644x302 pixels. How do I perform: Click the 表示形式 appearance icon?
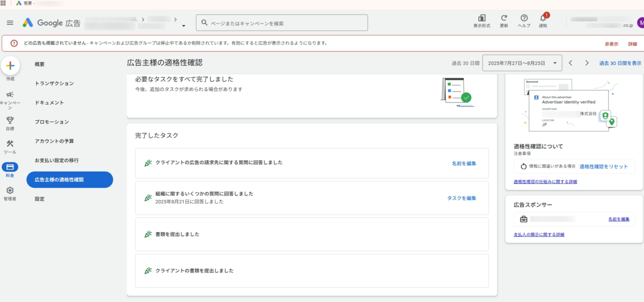(x=481, y=18)
